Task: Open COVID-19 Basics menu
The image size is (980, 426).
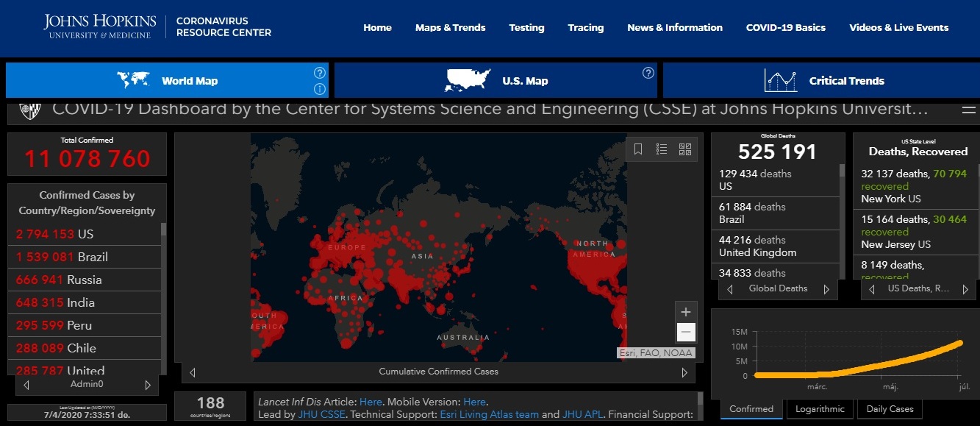Action: [786, 27]
